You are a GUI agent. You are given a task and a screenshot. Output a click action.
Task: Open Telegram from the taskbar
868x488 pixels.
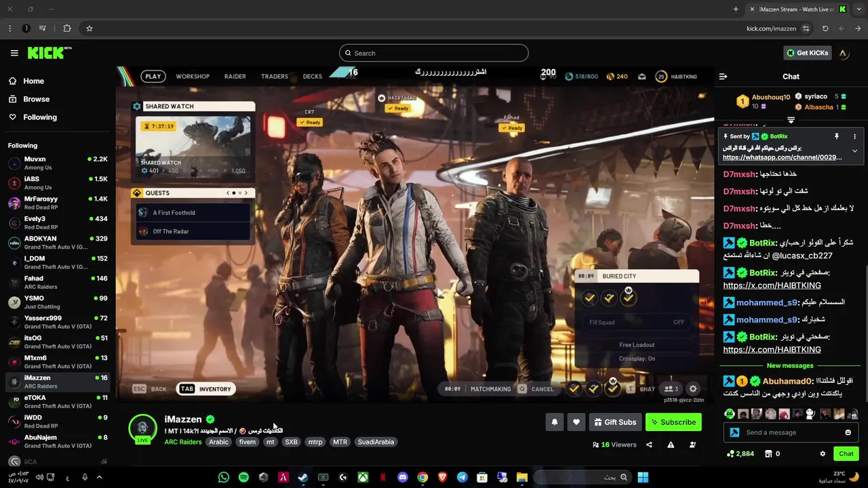tap(462, 477)
